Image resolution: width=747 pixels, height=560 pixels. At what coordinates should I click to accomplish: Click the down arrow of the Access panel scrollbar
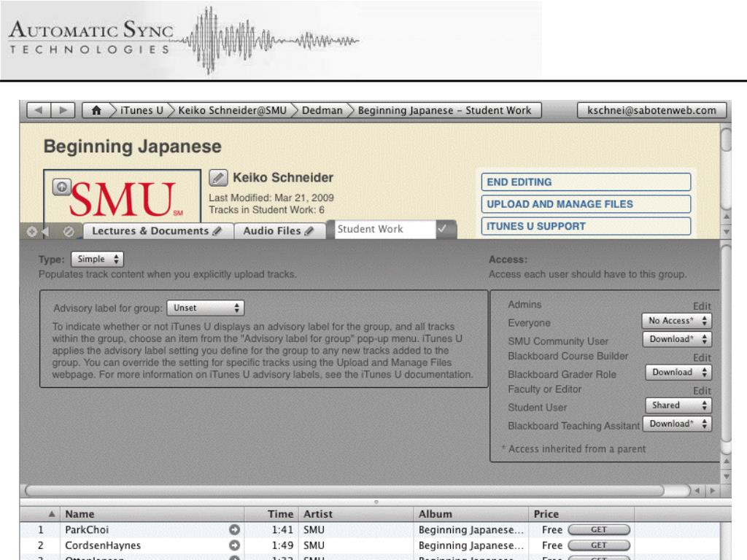click(x=727, y=476)
